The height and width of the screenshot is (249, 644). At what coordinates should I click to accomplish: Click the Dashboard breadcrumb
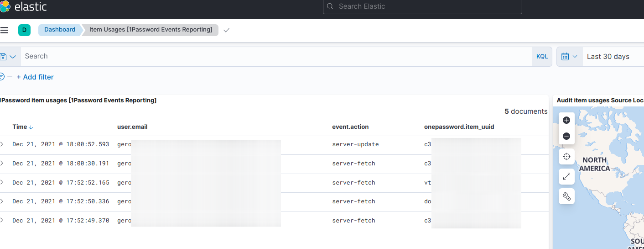click(x=60, y=30)
